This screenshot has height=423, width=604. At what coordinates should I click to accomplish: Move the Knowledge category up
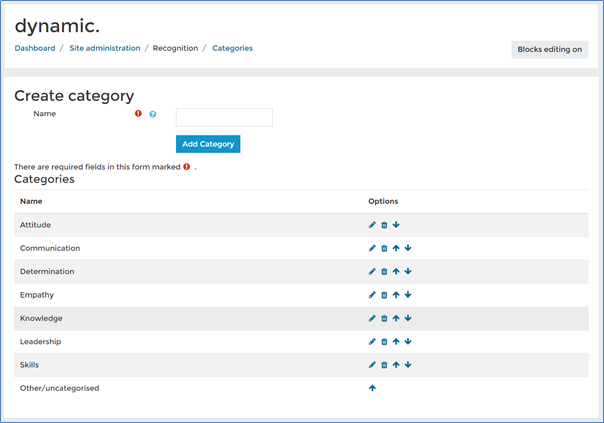tap(396, 318)
